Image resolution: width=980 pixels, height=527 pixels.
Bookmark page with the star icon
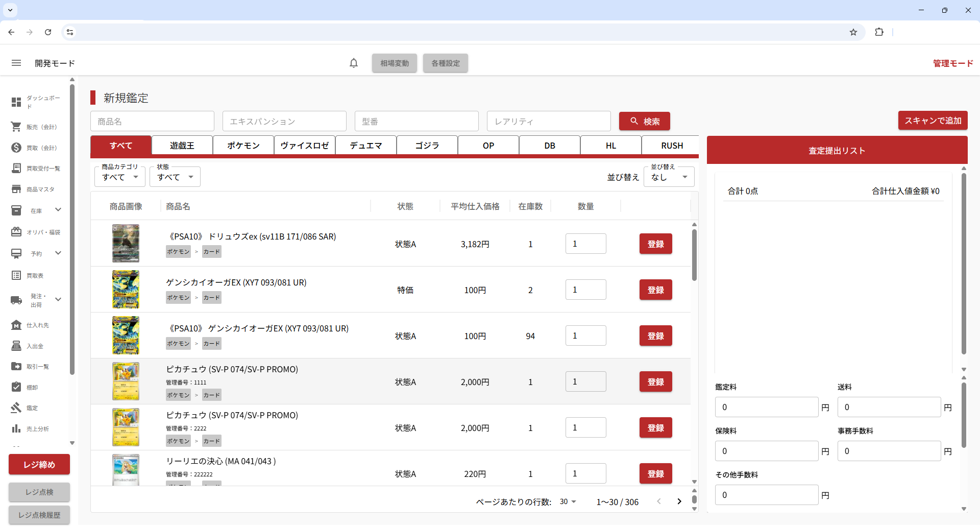point(853,32)
